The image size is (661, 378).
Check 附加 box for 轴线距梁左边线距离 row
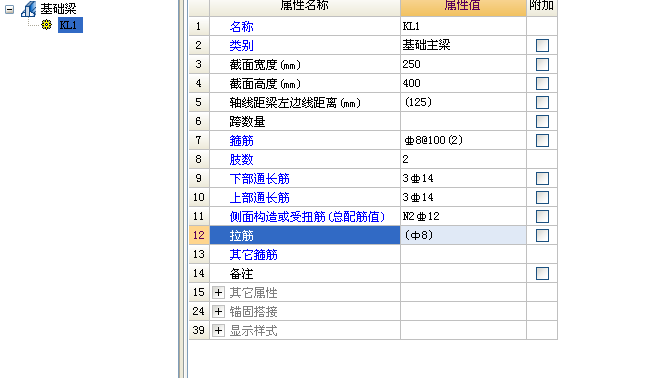(542, 102)
